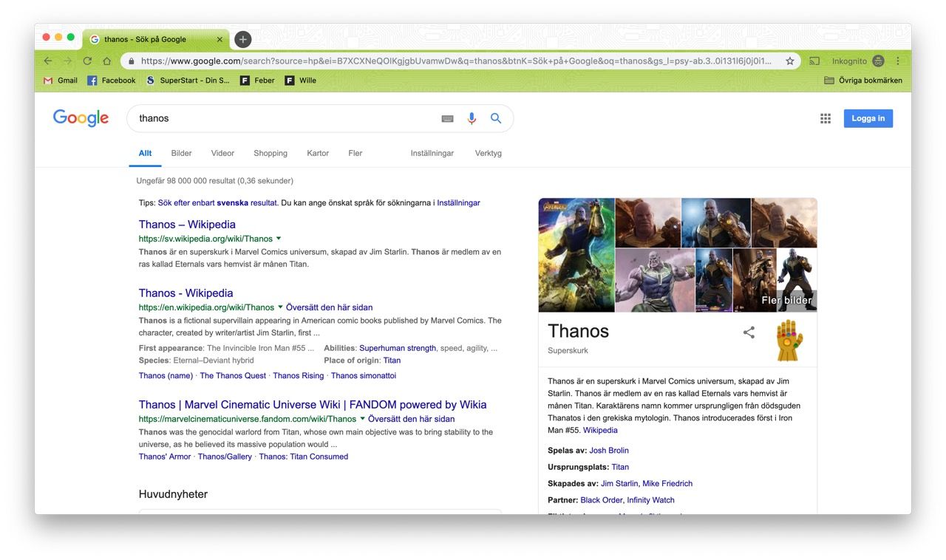Open the on-screen keyboard icon

(x=447, y=118)
